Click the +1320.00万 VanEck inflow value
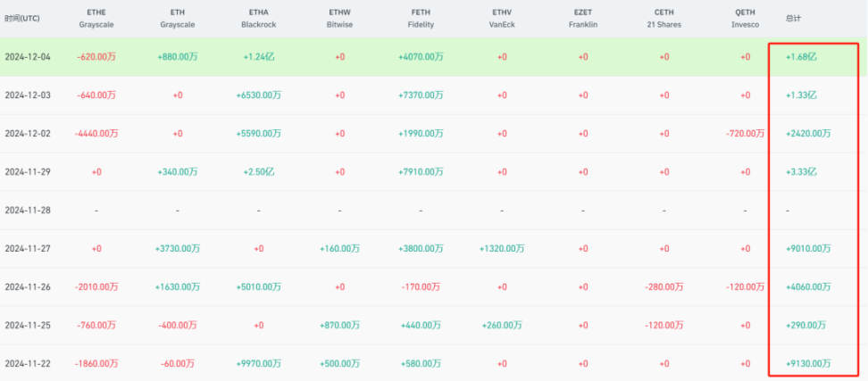The height and width of the screenshot is (381, 868). 502,248
